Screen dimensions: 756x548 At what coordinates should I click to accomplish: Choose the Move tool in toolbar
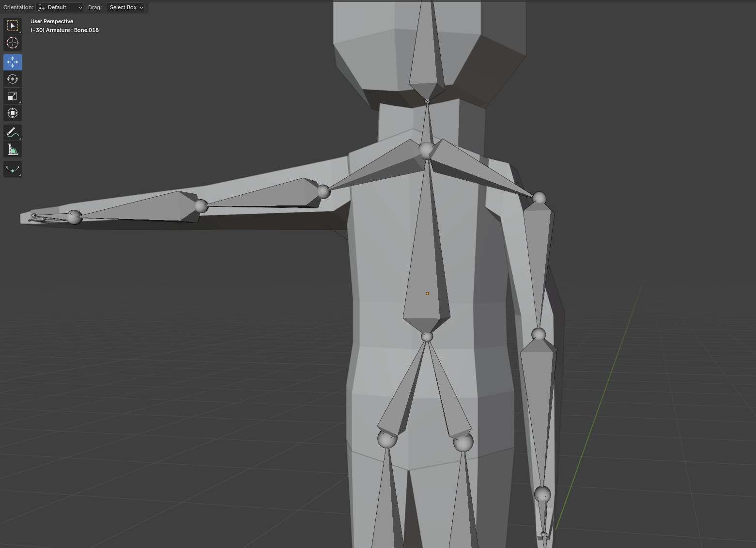pos(13,62)
